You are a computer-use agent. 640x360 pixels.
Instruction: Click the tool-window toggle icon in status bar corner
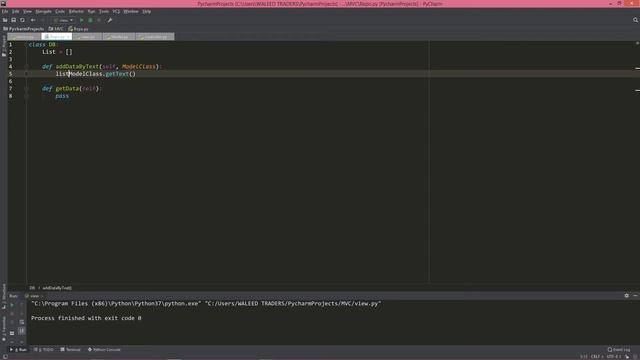pyautogui.click(x=5, y=357)
